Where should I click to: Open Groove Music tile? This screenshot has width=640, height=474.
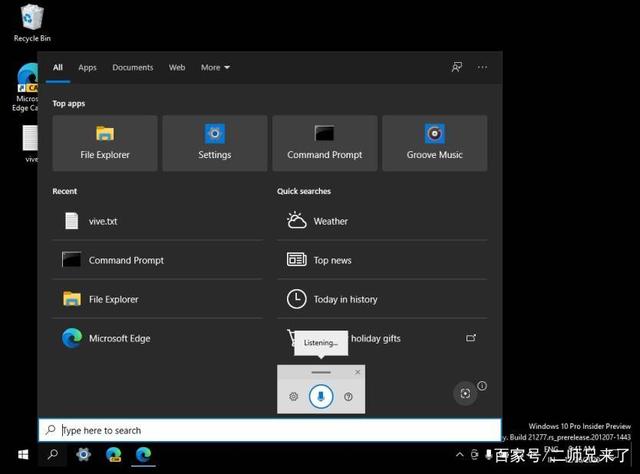435,143
